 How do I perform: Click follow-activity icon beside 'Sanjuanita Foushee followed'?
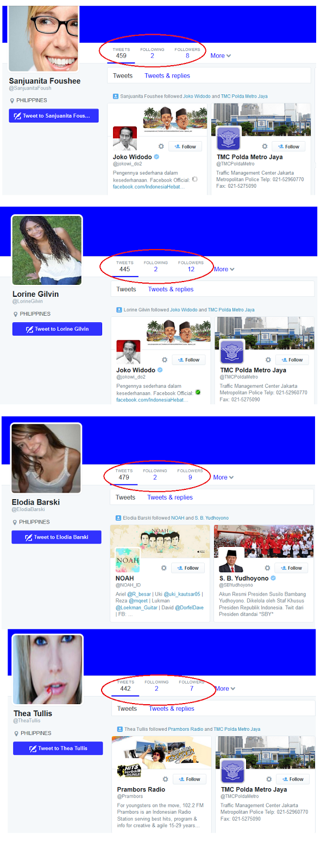(115, 96)
